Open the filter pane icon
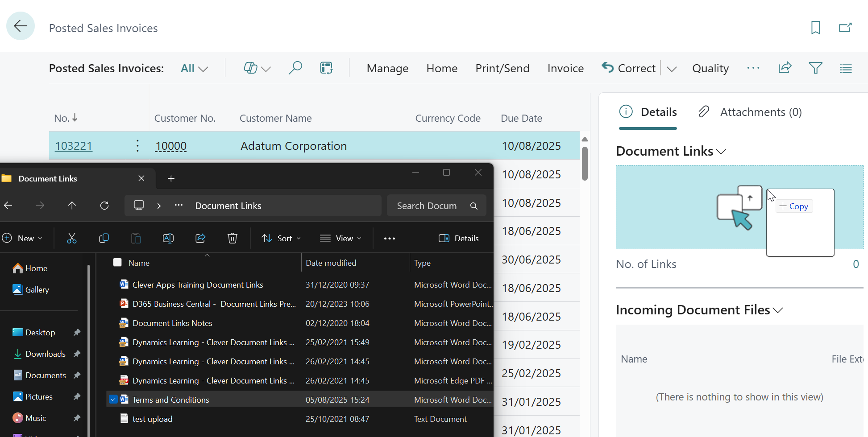Viewport: 868px width, 437px height. pos(816,68)
